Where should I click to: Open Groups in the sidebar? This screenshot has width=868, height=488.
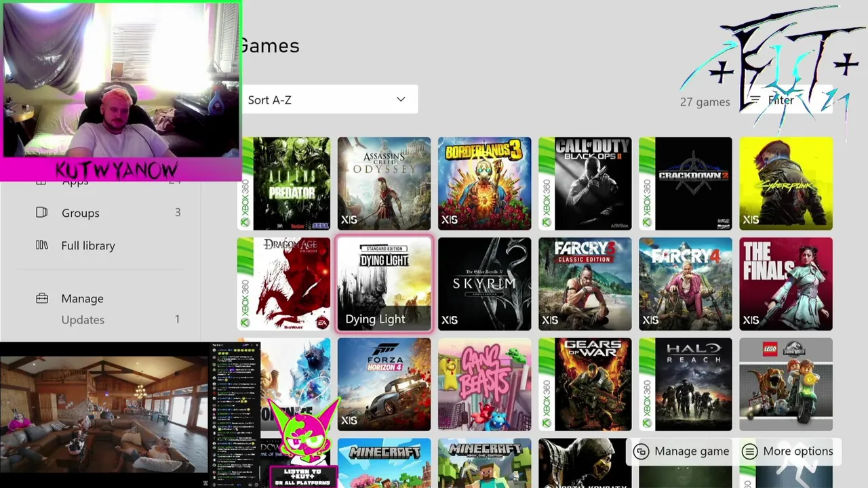(x=108, y=213)
